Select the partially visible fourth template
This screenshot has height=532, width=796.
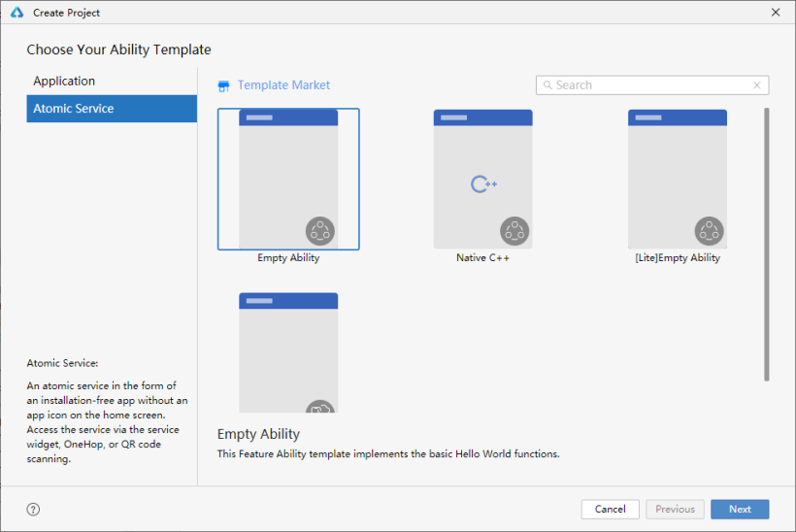coord(288,352)
